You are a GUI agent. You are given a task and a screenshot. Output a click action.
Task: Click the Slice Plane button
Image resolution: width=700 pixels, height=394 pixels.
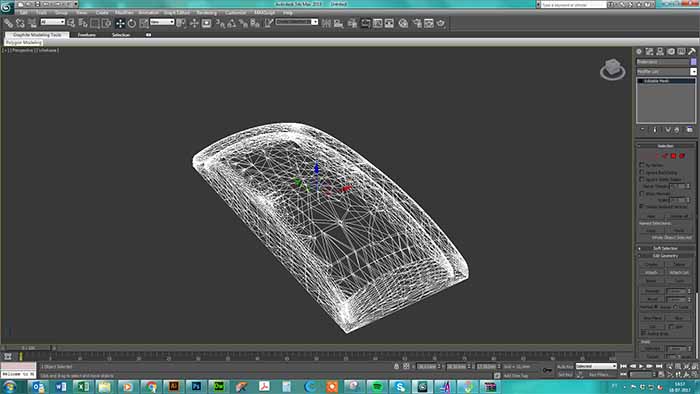tap(652, 318)
